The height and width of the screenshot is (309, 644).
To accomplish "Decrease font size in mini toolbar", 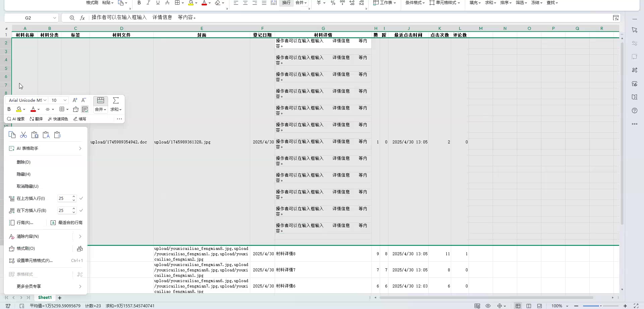I will [x=84, y=100].
